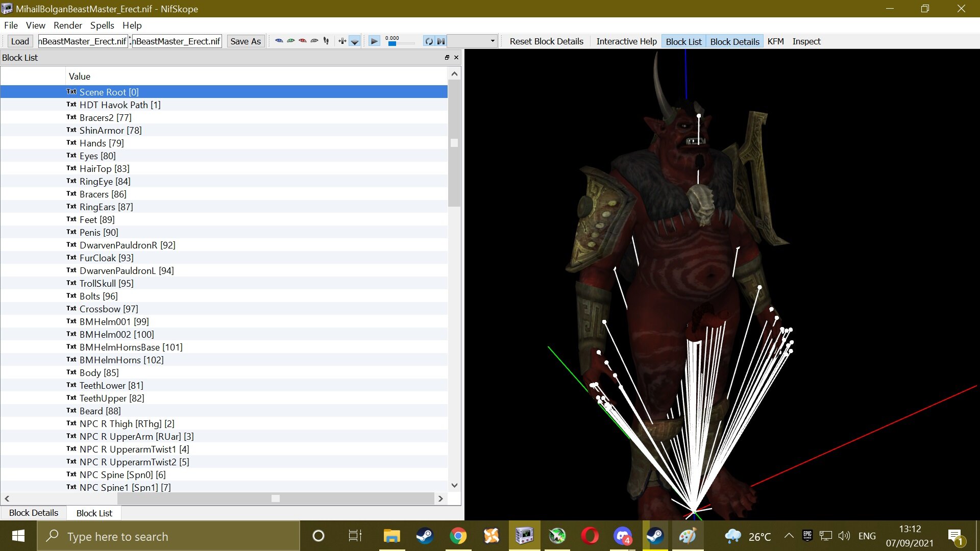Close the Block List panel
Viewport: 980px width, 551px height.
(456, 58)
